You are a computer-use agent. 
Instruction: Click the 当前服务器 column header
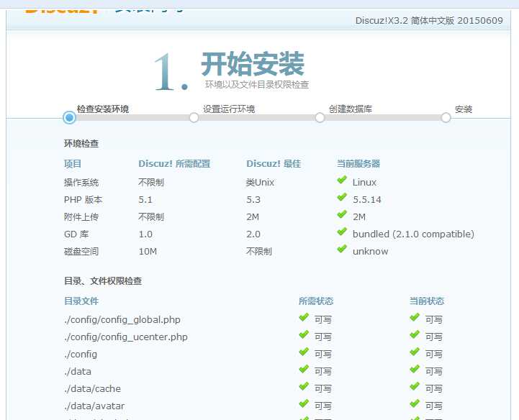358,164
